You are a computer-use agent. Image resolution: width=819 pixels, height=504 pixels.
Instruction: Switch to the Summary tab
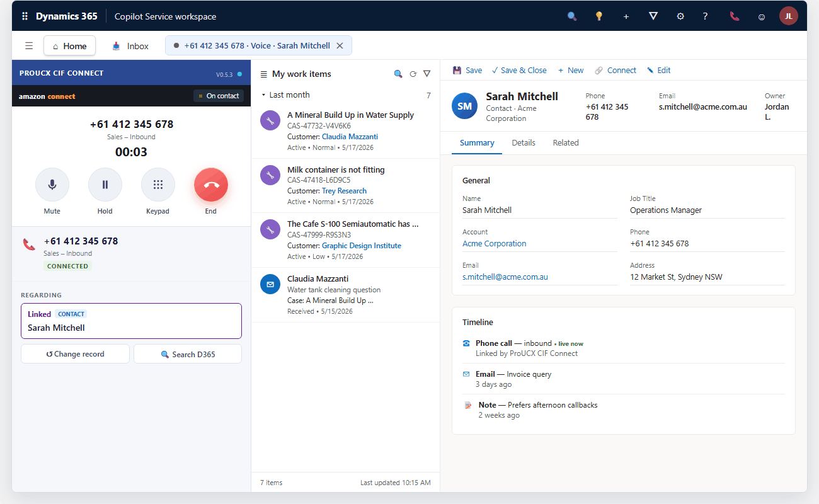[x=477, y=143]
